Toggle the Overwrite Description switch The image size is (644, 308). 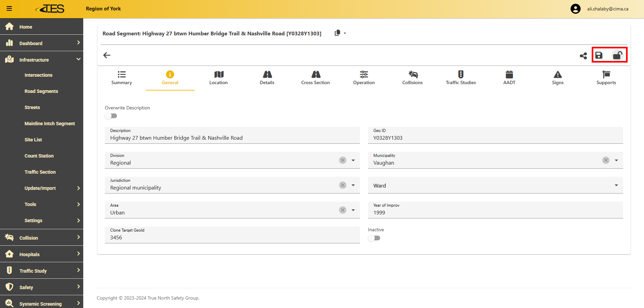click(x=111, y=116)
